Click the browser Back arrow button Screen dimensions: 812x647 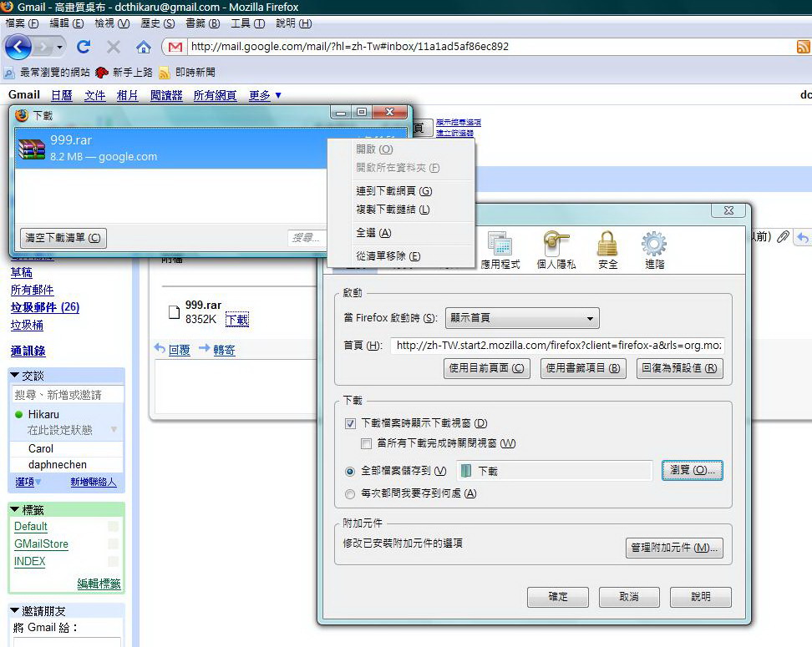point(18,47)
